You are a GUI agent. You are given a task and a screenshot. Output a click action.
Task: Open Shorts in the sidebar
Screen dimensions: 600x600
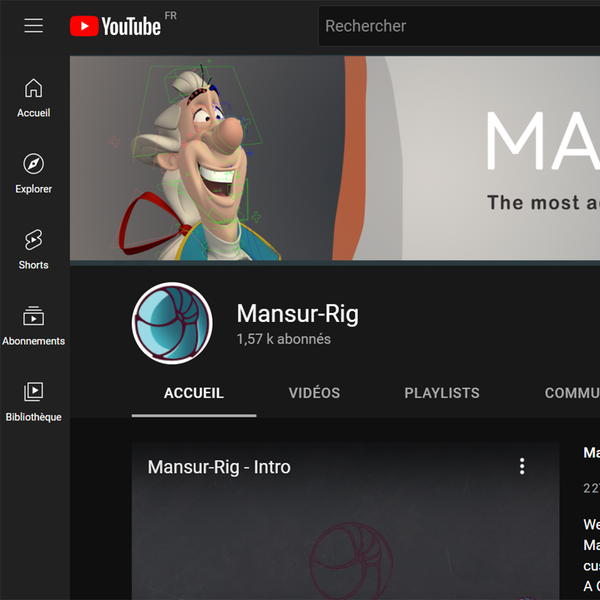point(33,249)
